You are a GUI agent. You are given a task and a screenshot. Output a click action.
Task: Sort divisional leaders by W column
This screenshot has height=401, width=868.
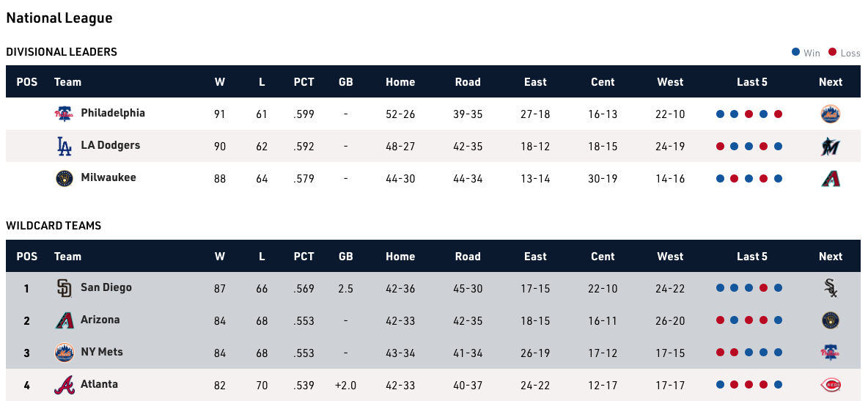pyautogui.click(x=220, y=82)
